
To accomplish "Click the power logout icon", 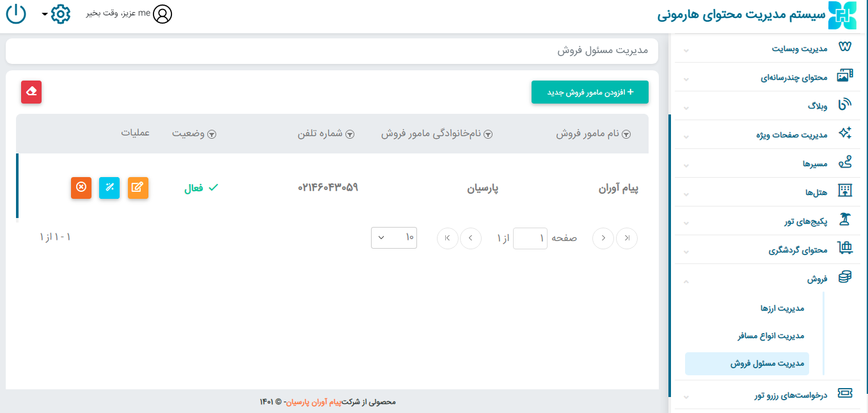I will 15,14.
